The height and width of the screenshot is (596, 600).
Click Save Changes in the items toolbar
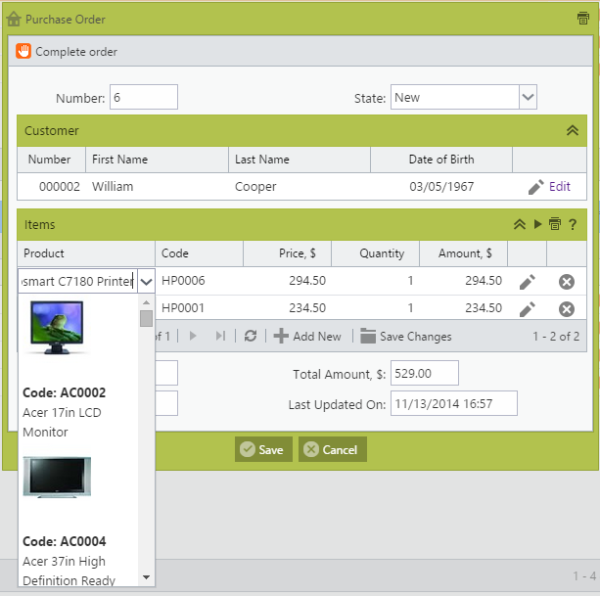pyautogui.click(x=406, y=336)
